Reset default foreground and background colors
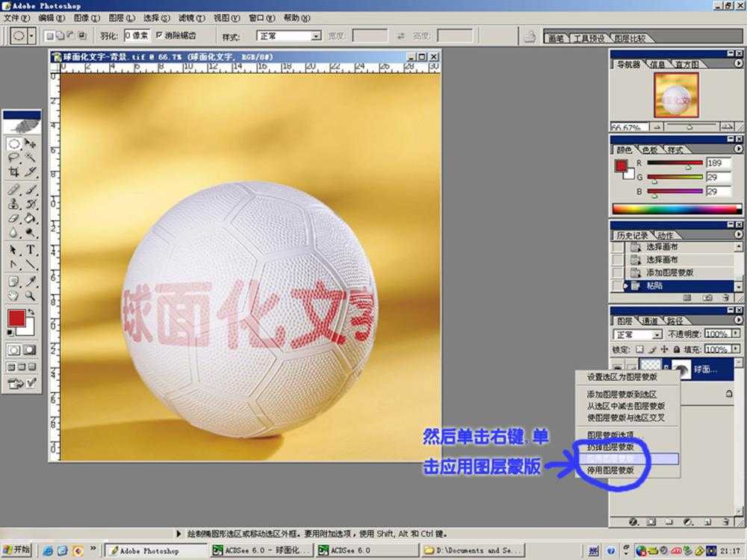Image resolution: width=747 pixels, height=560 pixels. click(10, 332)
